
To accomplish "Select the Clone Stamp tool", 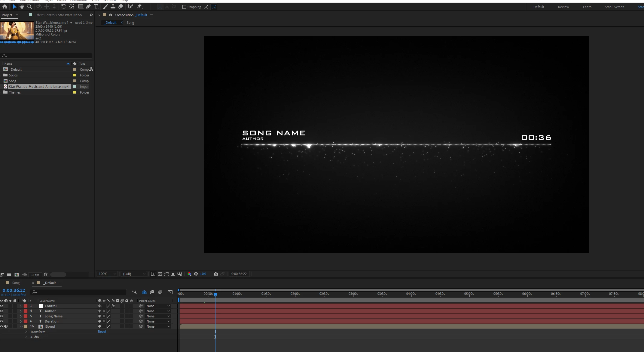I will [x=113, y=6].
